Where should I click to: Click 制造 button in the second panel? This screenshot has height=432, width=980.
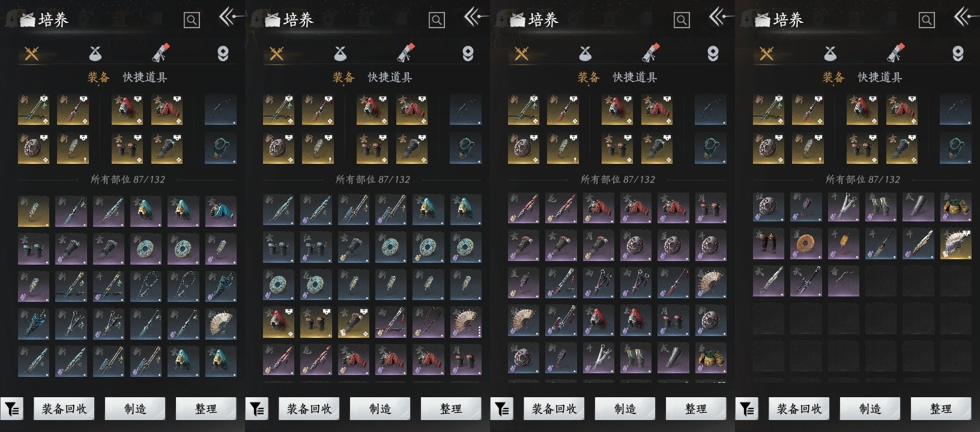click(x=380, y=409)
